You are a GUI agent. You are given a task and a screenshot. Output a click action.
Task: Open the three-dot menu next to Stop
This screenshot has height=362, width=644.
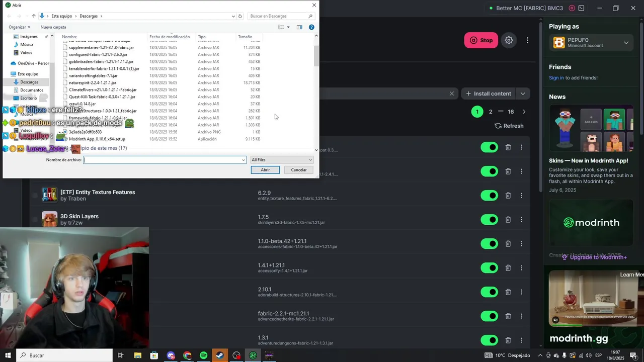point(527,40)
